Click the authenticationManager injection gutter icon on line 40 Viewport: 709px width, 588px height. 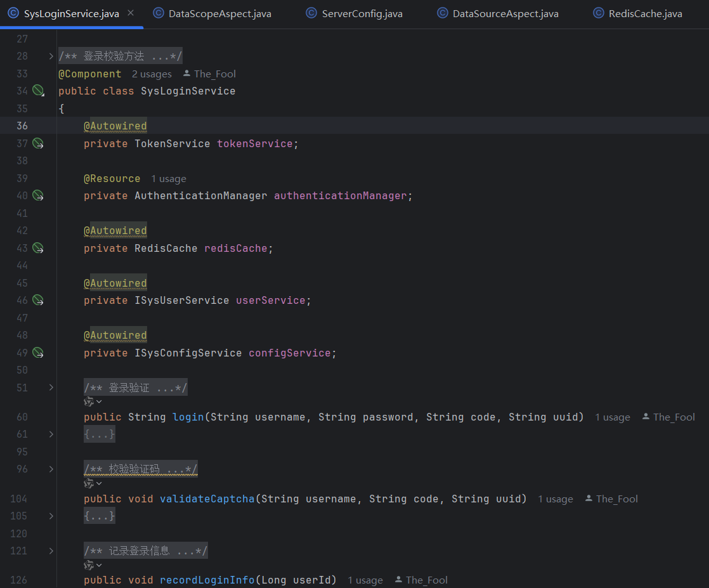coord(39,196)
